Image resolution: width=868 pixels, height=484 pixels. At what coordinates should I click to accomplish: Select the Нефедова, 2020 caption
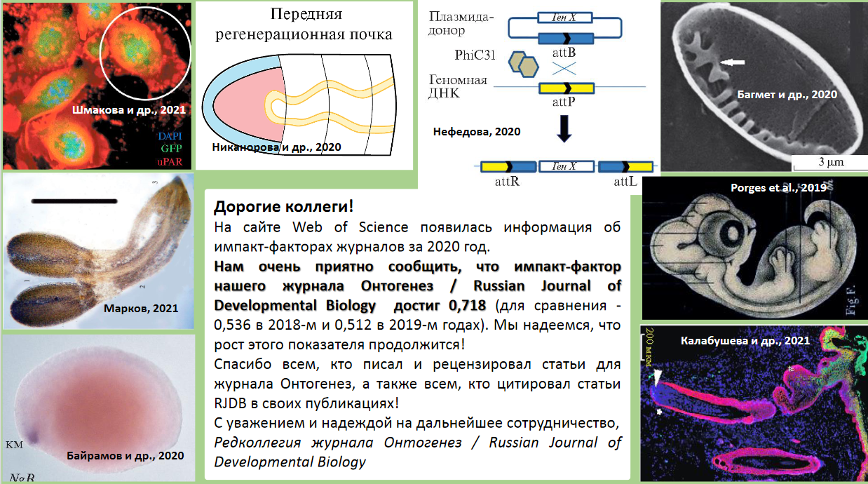point(476,131)
